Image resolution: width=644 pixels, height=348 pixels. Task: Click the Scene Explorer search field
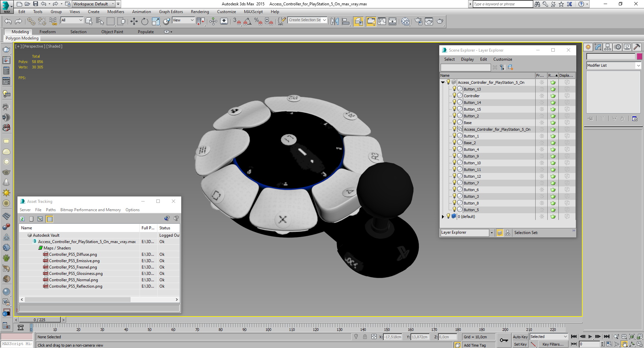[465, 67]
